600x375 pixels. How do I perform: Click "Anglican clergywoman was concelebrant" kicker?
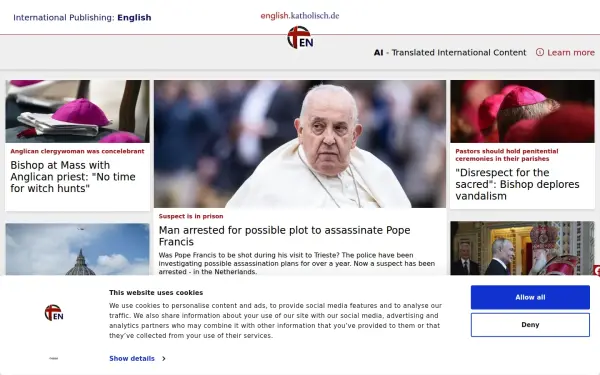(77, 151)
